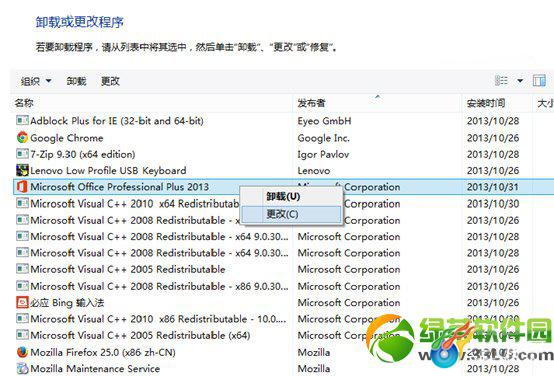Image resolution: width=554 pixels, height=376 pixels.
Task: Click the Visual C++ 2008 x86 9.0.30 icon
Action: pos(22,286)
